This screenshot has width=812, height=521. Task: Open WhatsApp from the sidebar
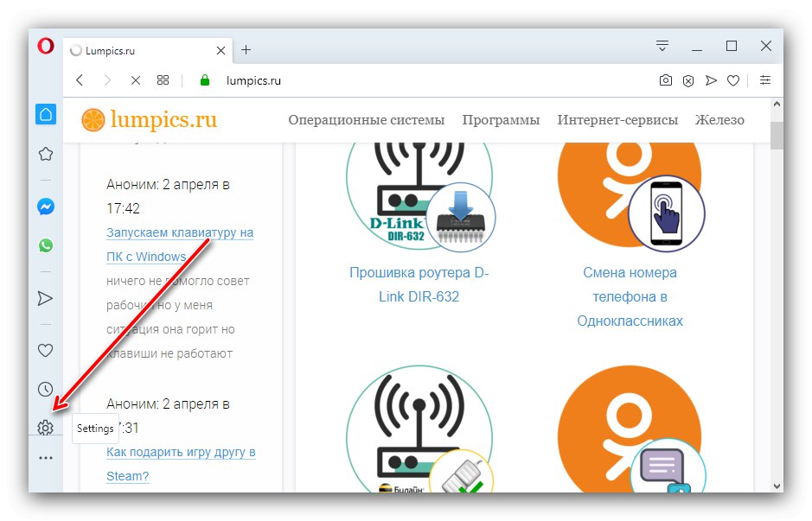point(46,245)
